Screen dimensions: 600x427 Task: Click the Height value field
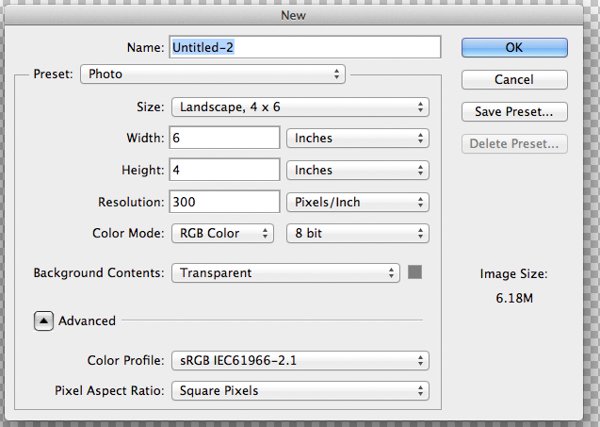tap(224, 170)
